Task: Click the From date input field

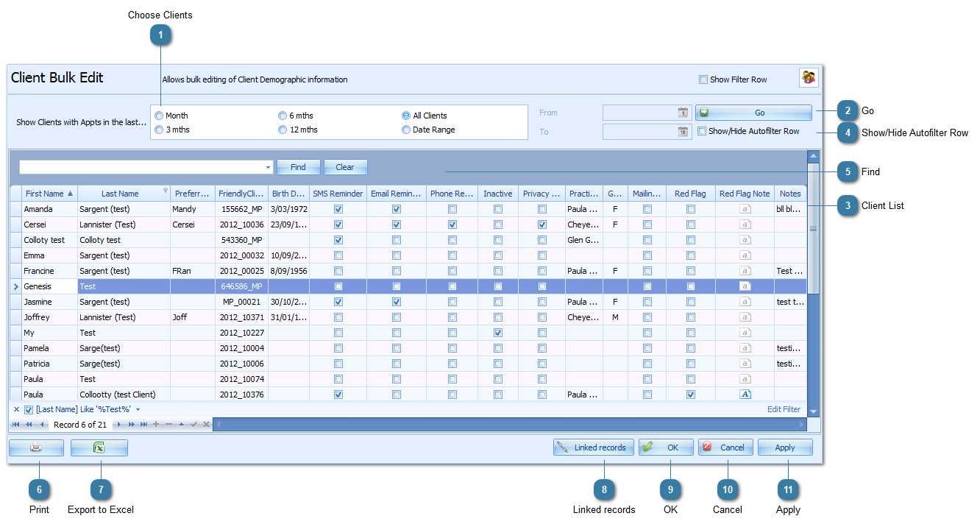Action: pyautogui.click(x=640, y=113)
